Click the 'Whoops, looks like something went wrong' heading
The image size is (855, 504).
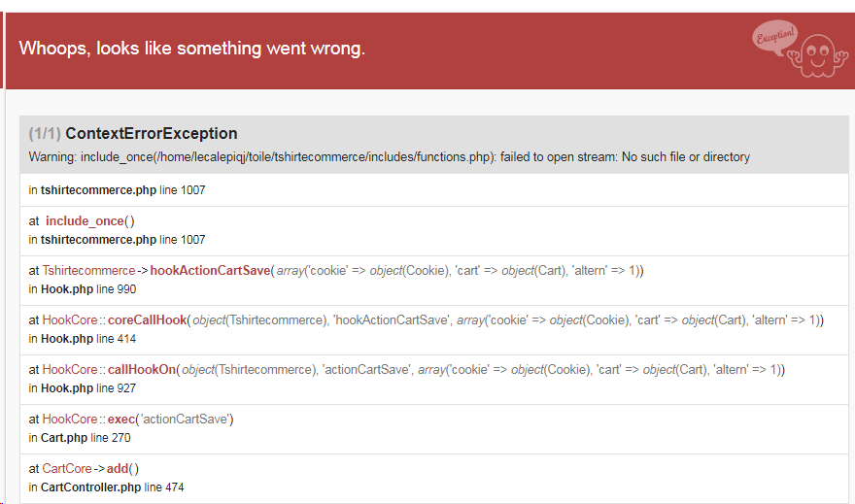(x=192, y=48)
